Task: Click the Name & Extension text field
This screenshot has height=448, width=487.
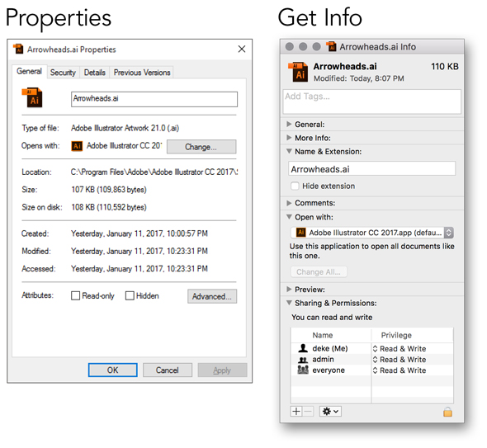Action: point(371,168)
